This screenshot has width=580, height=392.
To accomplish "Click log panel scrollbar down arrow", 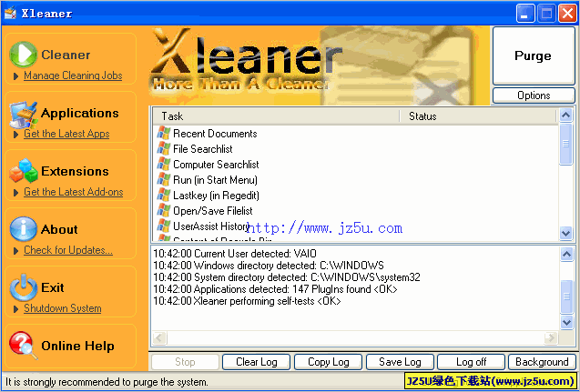I will (566, 322).
